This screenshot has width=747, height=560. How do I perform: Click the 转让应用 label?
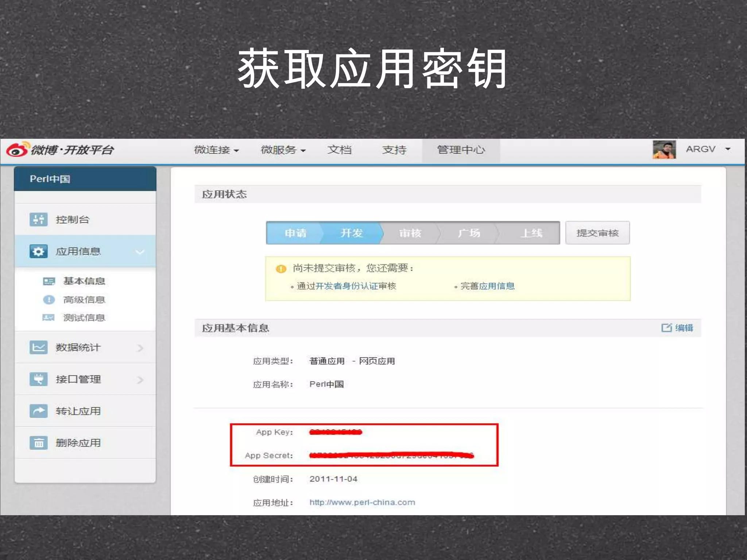pos(78,411)
